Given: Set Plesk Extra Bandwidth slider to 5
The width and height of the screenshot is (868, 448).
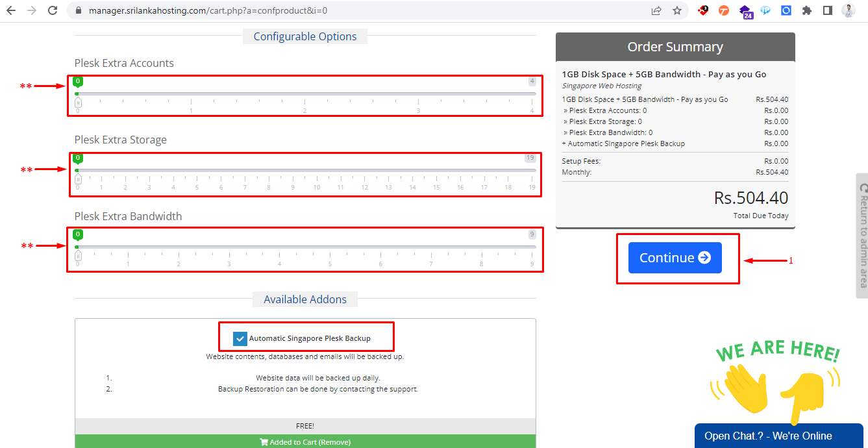Looking at the screenshot, I should [330, 247].
